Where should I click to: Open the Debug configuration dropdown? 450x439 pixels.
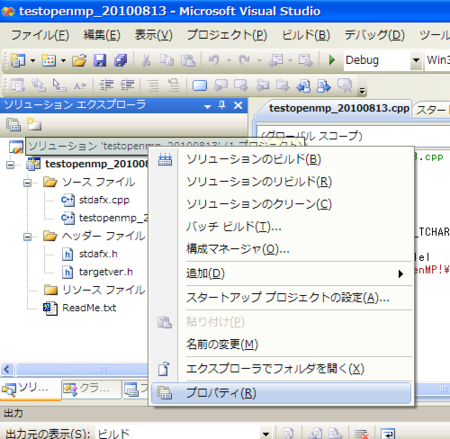(x=416, y=60)
